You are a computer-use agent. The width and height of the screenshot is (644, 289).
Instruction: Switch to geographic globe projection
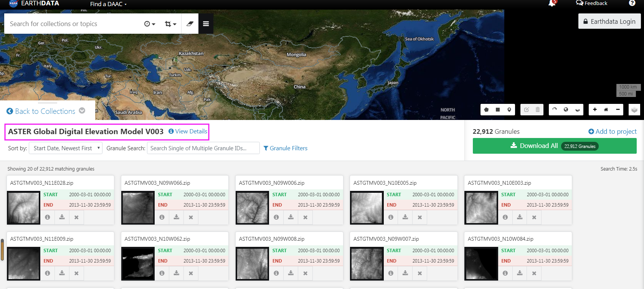click(566, 110)
